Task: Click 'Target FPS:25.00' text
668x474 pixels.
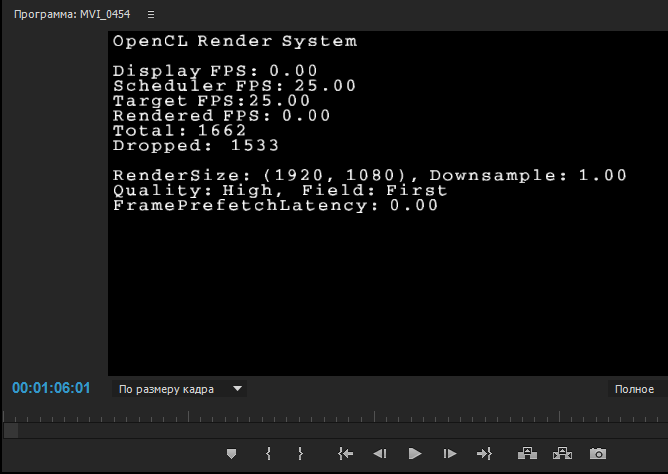Action: click(211, 101)
